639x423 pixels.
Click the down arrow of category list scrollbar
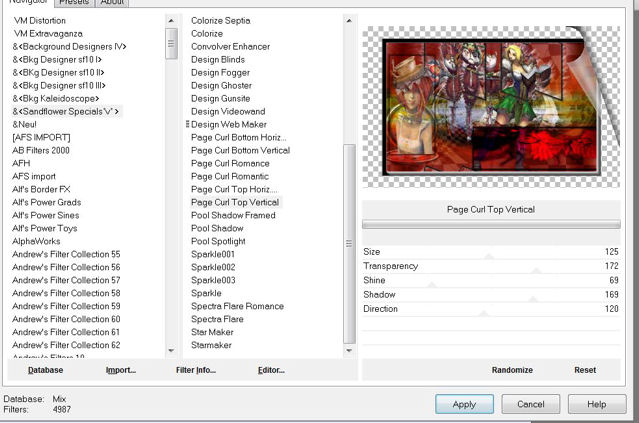coord(171,350)
